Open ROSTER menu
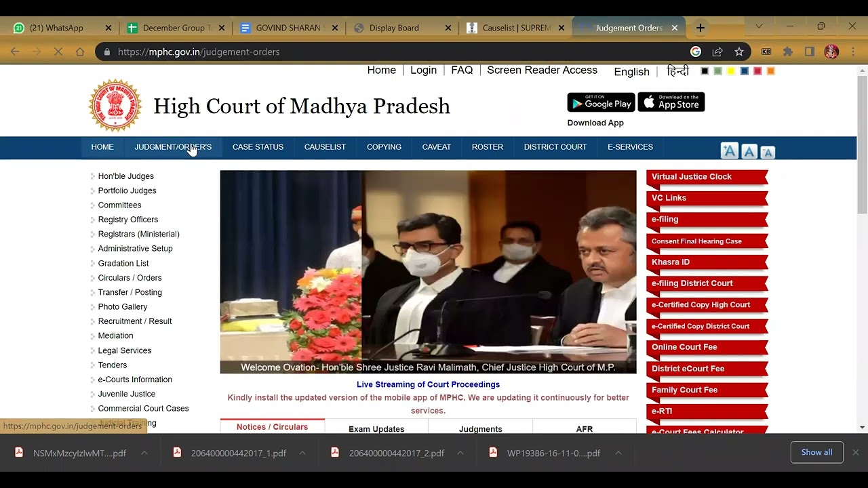Screen dimensions: 868x488 click(x=488, y=147)
